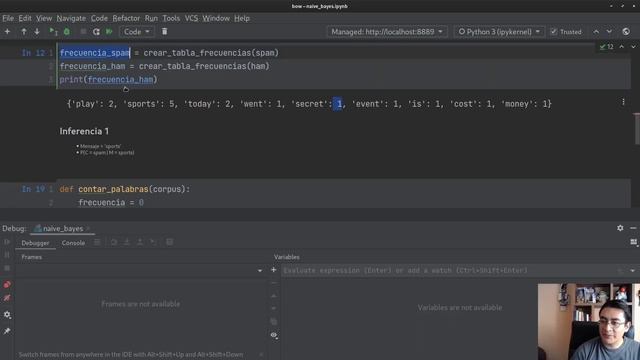640x360 pixels.
Task: Delete the cell with trash icon
Action: [164, 31]
